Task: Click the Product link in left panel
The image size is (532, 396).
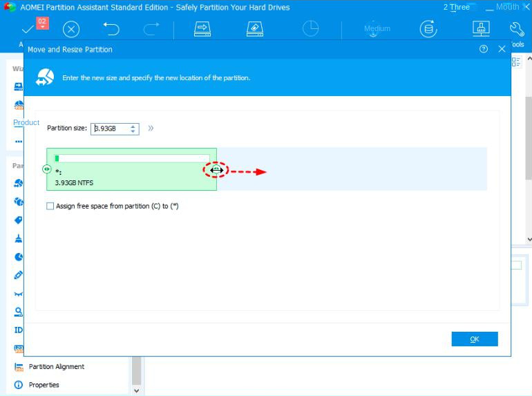Action: pyautogui.click(x=26, y=122)
